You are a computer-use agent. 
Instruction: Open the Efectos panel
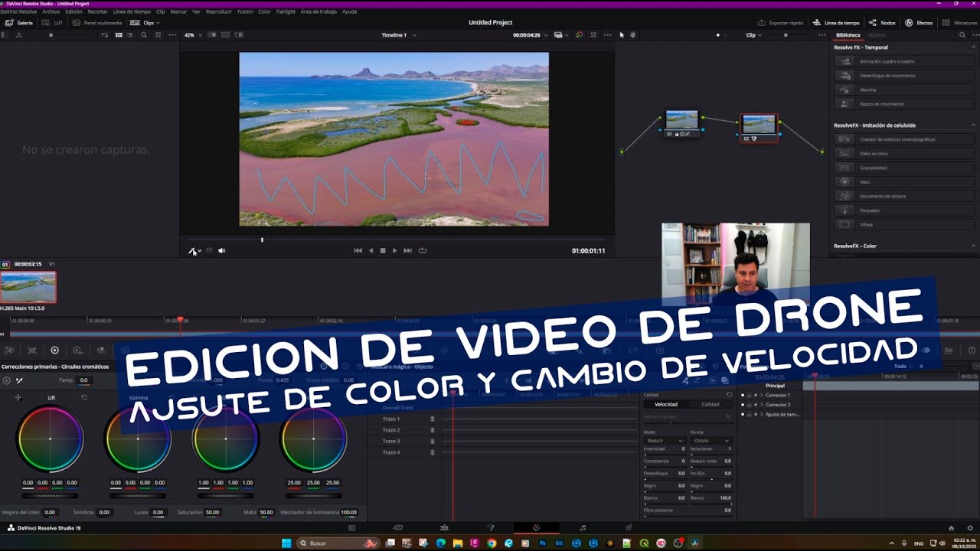[920, 23]
